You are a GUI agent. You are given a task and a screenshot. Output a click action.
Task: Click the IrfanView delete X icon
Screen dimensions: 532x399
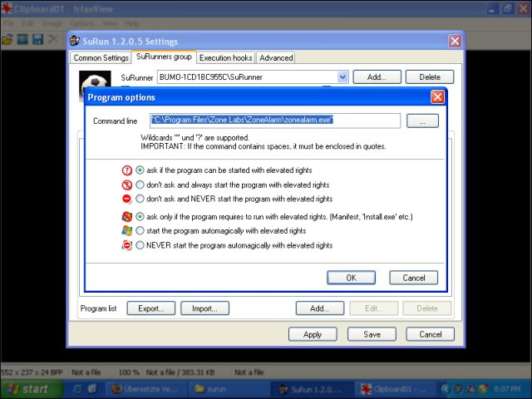coord(52,39)
